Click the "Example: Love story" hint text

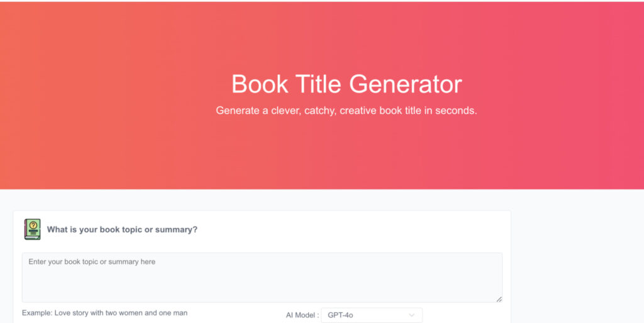[104, 313]
